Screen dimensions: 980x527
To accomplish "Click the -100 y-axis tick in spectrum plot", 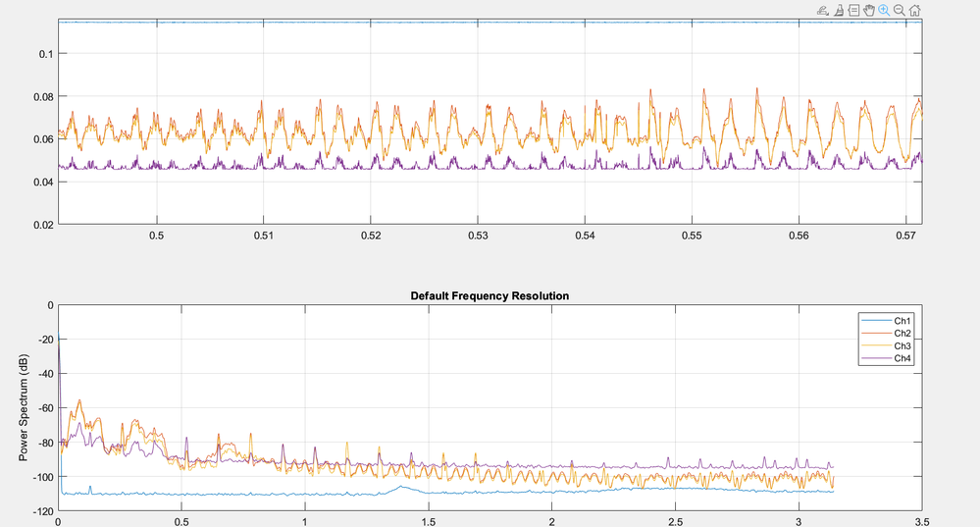I will click(44, 476).
